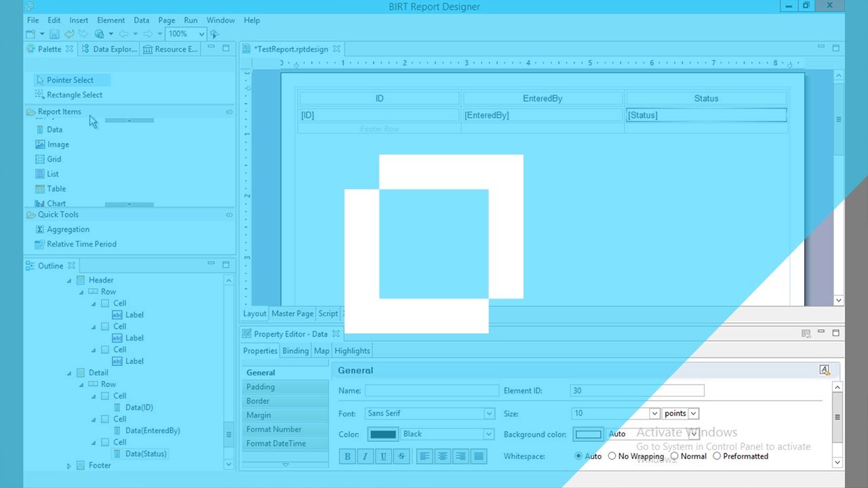868x488 pixels.
Task: Toggle Bold in the Property Editor
Action: tap(348, 456)
